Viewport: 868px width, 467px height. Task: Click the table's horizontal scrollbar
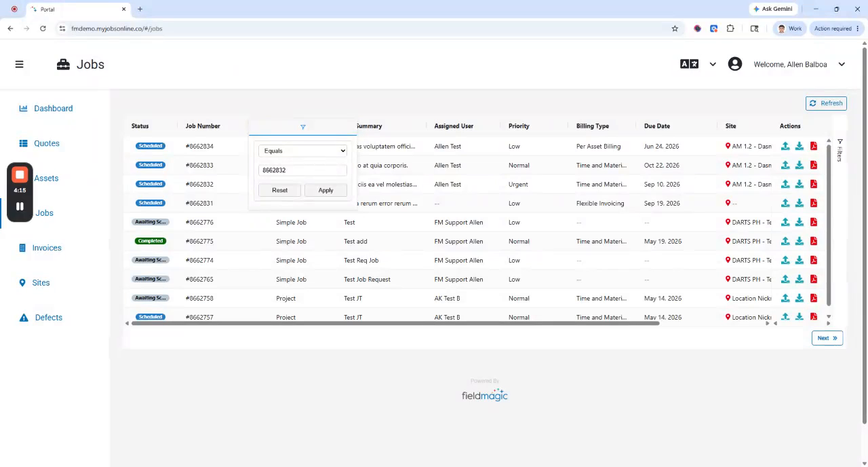click(395, 323)
